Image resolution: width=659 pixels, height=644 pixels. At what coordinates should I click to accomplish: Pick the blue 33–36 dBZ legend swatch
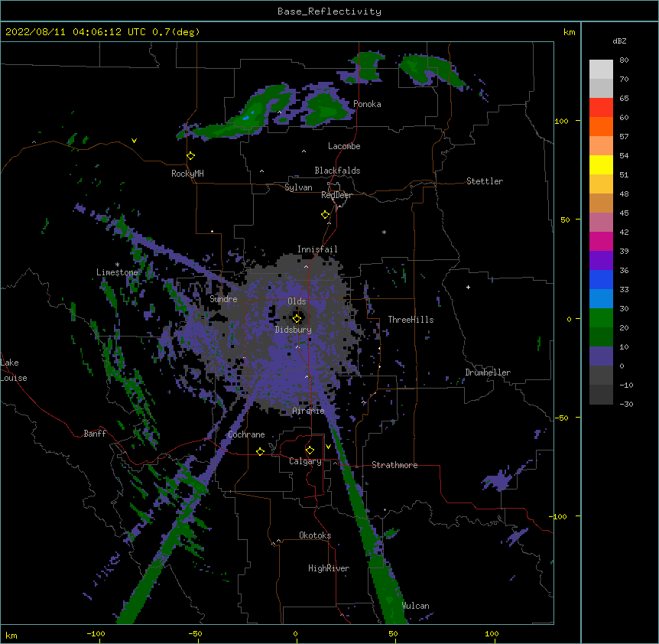point(601,279)
